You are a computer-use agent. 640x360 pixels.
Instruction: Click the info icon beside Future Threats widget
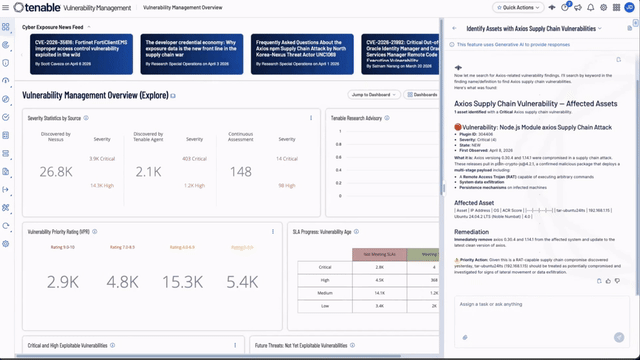352,345
